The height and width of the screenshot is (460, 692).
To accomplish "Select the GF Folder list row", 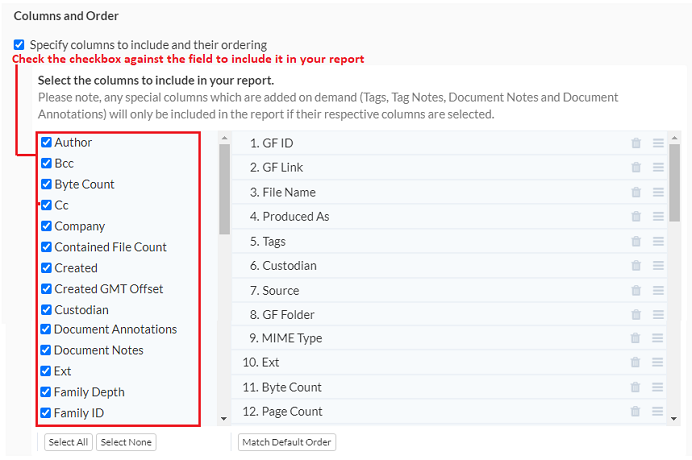I will (x=430, y=315).
